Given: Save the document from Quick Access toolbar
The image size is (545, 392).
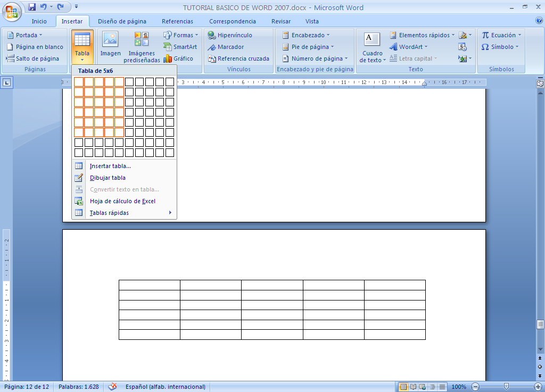Looking at the screenshot, I should point(32,6).
